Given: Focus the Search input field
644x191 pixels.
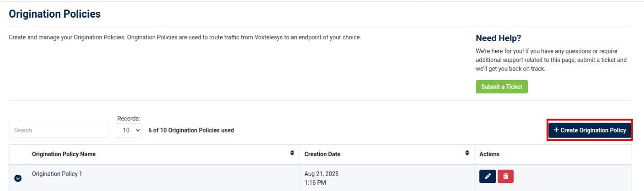Looking at the screenshot, I should (59, 130).
